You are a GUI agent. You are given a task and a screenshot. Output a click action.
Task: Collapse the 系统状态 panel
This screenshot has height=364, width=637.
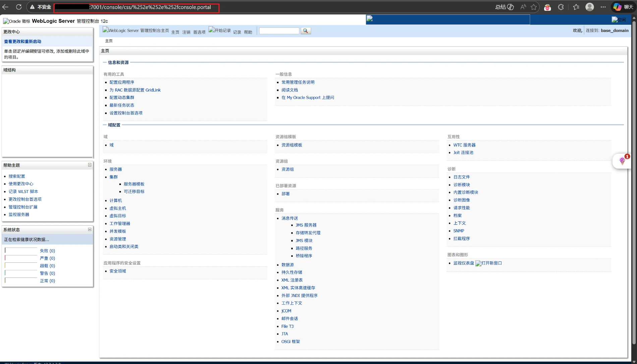pos(90,230)
